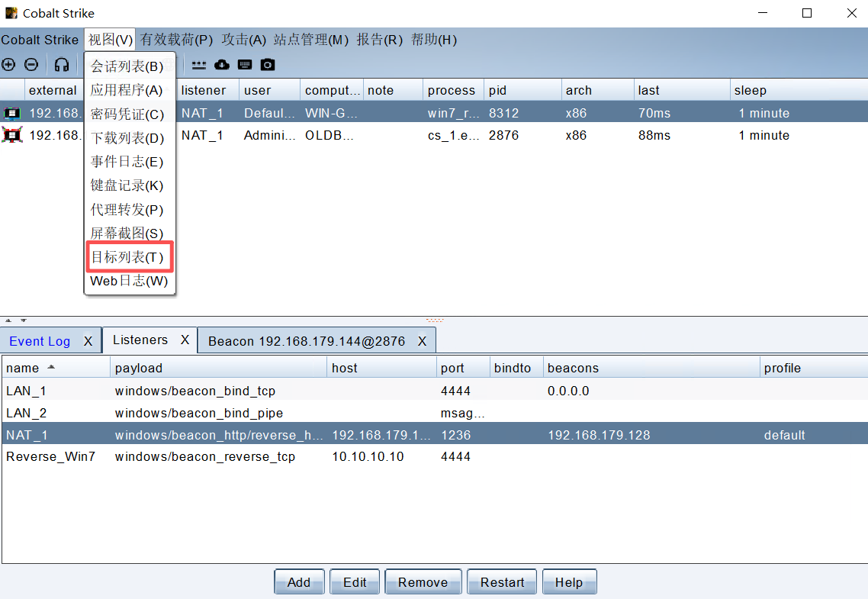Open credentials view with asterisks icon
Image resolution: width=868 pixels, height=599 pixels.
coord(199,65)
